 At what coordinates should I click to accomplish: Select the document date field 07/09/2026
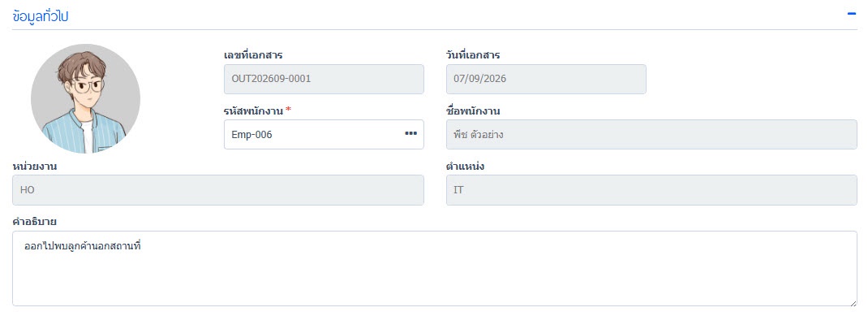tap(546, 79)
